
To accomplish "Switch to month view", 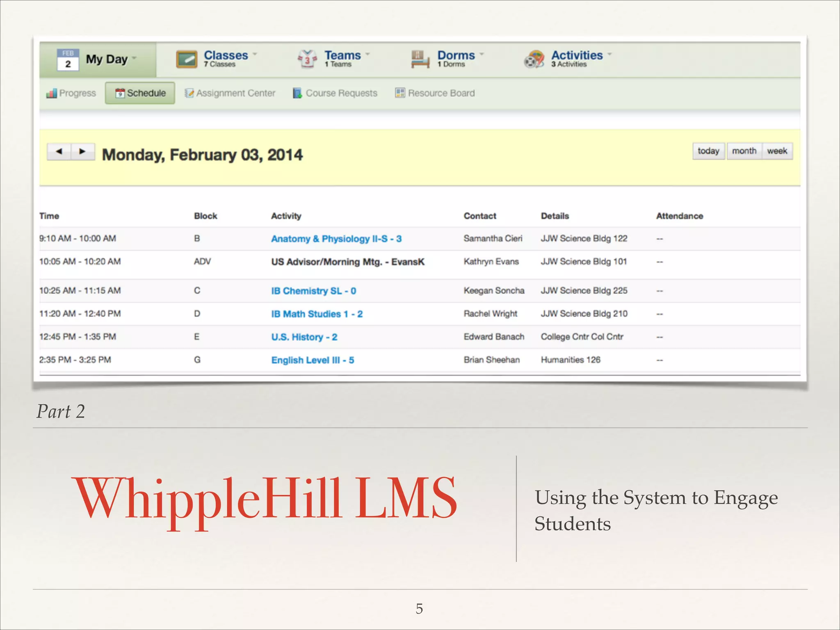I will tap(744, 151).
